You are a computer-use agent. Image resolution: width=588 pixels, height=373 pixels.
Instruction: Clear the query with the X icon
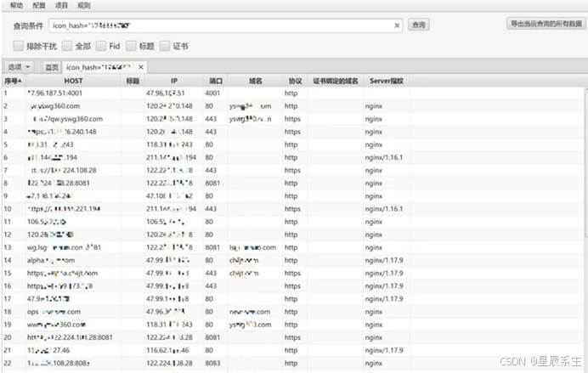click(x=397, y=25)
